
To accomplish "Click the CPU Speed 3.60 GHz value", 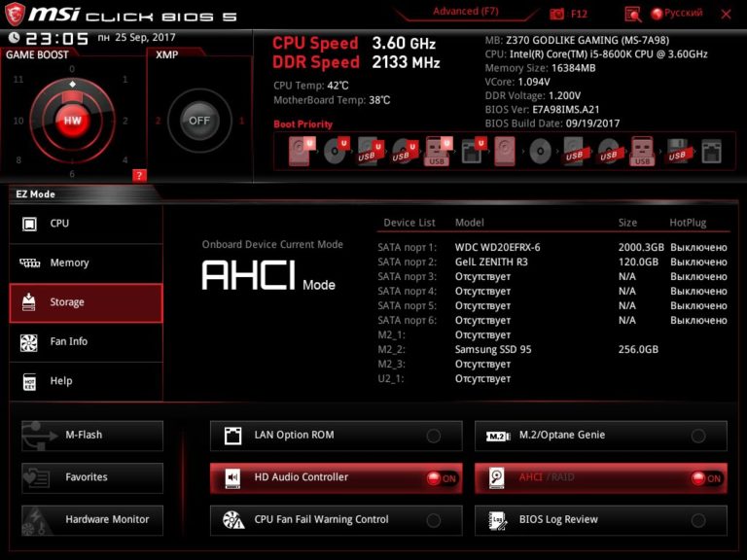I will coord(404,44).
